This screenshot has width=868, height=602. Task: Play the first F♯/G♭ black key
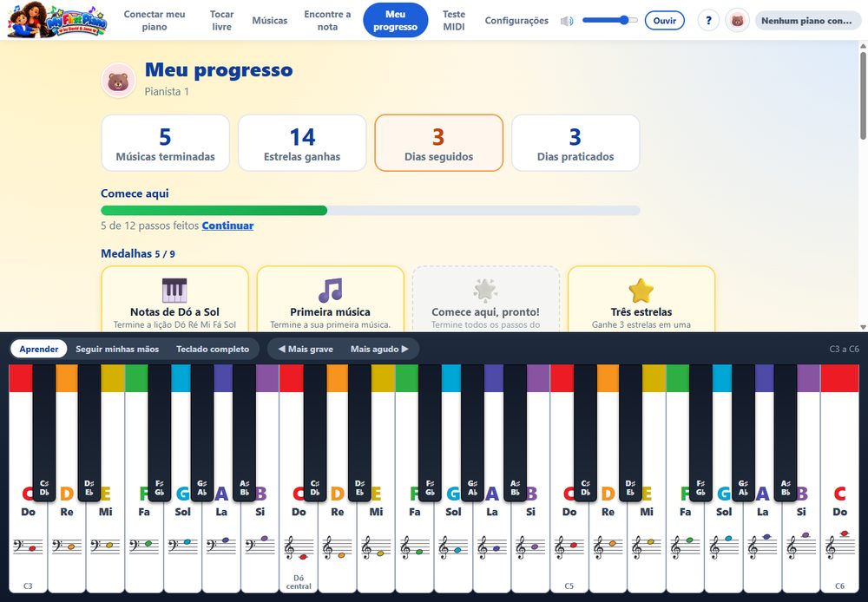tap(160, 432)
